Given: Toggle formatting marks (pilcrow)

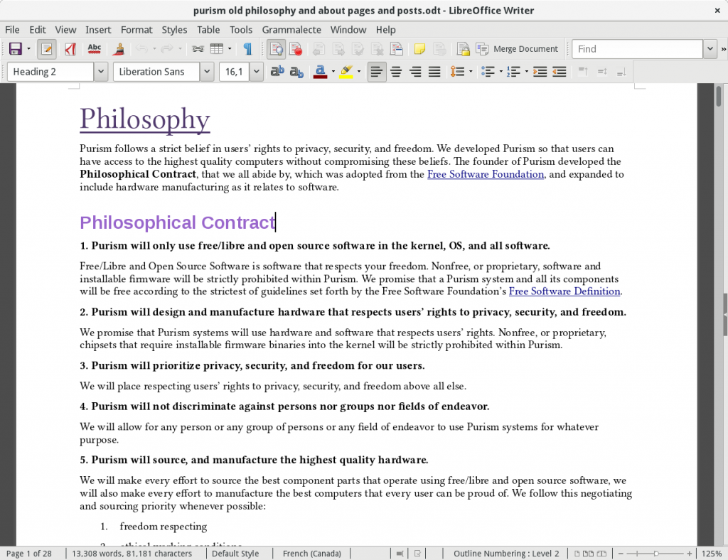Looking at the screenshot, I should click(247, 49).
